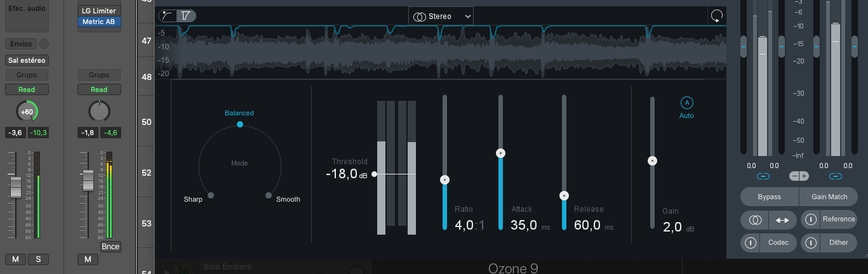
Task: Toggle the input gain link icon
Action: pyautogui.click(x=763, y=176)
